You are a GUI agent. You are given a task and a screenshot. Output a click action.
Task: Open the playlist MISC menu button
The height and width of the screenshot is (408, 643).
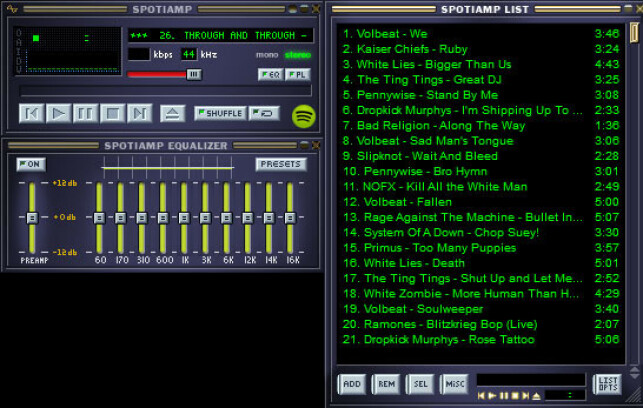tap(455, 384)
